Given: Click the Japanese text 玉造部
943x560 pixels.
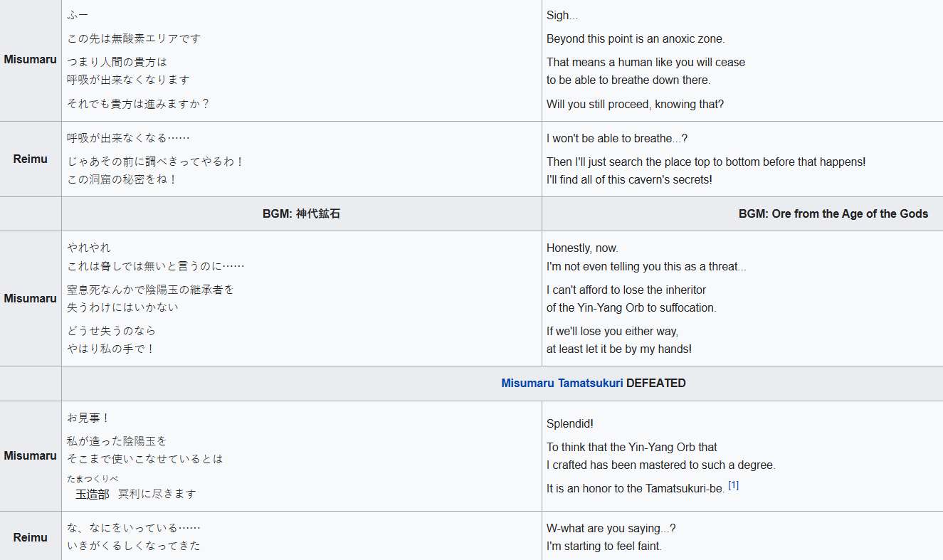Looking at the screenshot, I should click(93, 494).
